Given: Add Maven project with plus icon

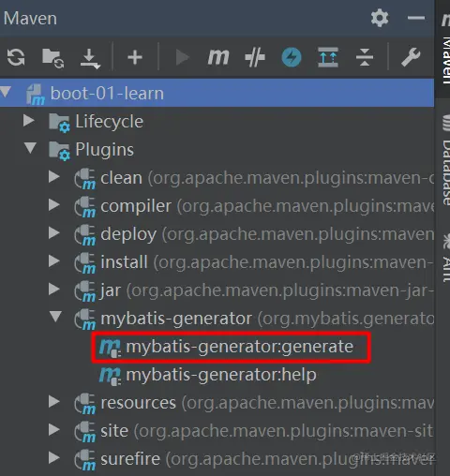Looking at the screenshot, I should click(x=135, y=57).
